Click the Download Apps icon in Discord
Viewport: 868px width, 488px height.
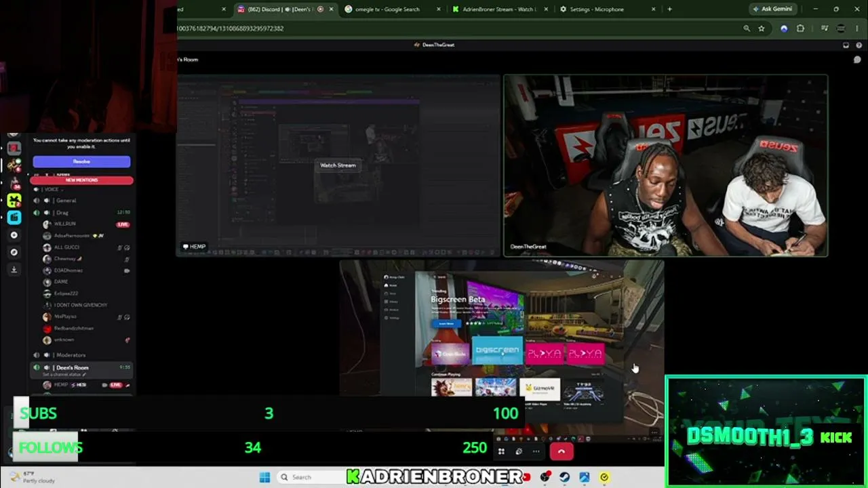14,269
